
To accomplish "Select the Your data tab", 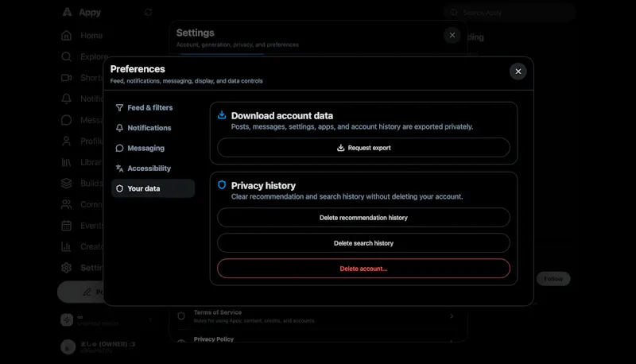I will (x=153, y=188).
